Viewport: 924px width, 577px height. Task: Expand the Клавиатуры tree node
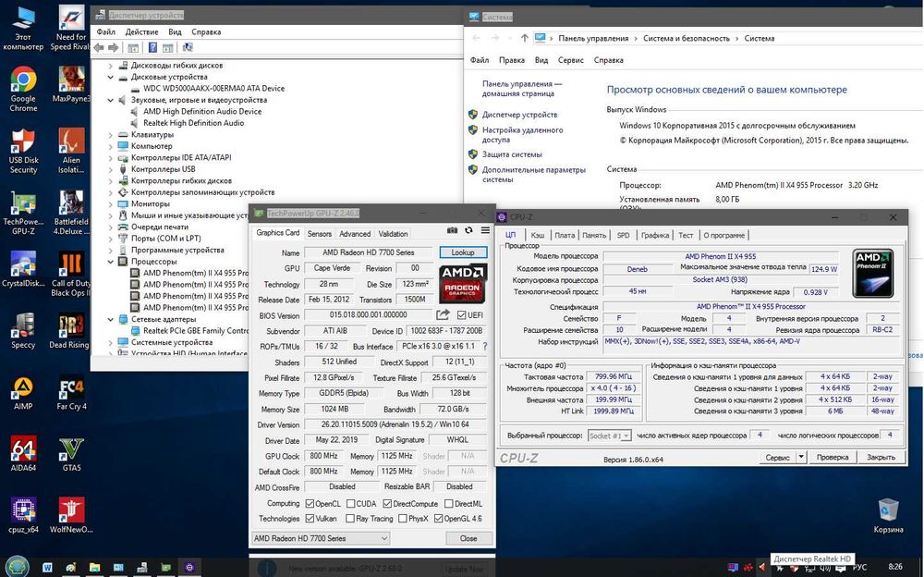click(110, 135)
